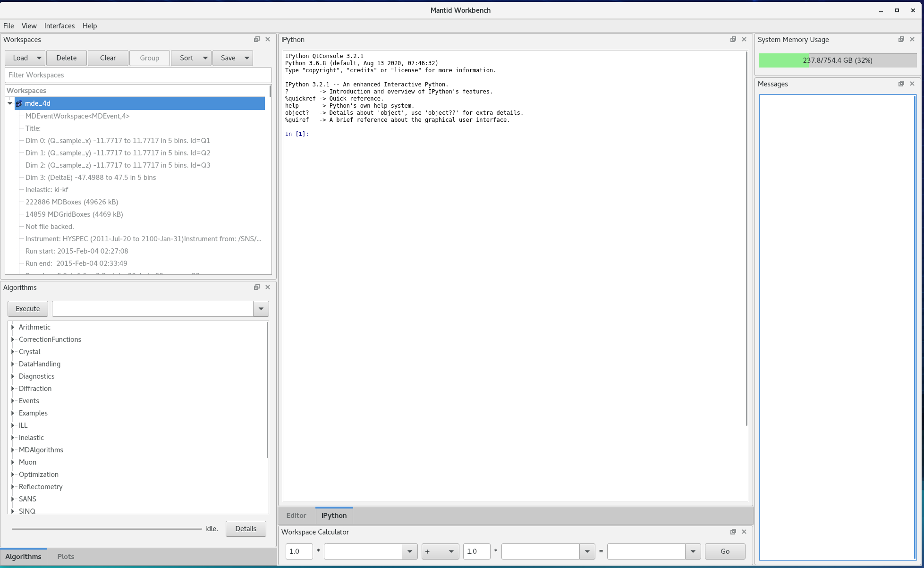Click the Load button
This screenshot has width=924, height=568.
[20, 58]
